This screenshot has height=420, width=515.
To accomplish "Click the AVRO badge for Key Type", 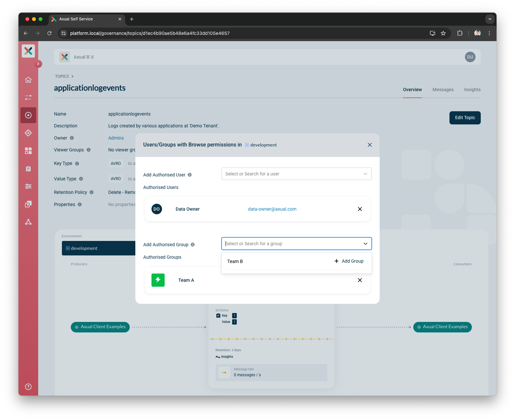I will (x=116, y=164).
